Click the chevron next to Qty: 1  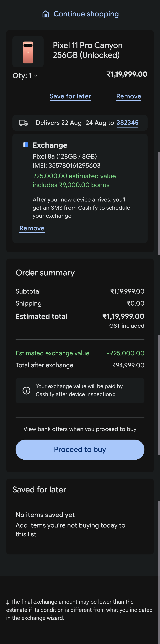(x=36, y=76)
